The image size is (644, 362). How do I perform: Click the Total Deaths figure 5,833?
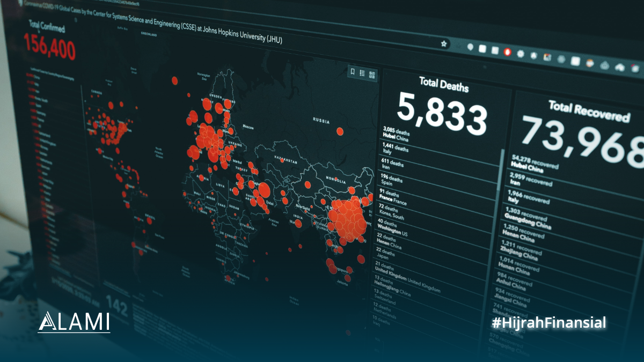pyautogui.click(x=442, y=113)
